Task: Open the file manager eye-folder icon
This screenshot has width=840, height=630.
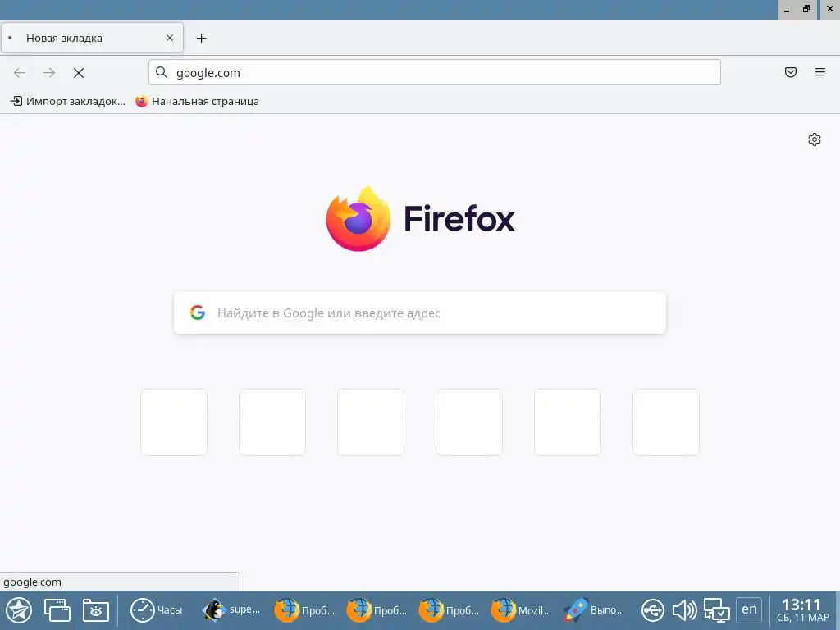Action: click(x=96, y=610)
